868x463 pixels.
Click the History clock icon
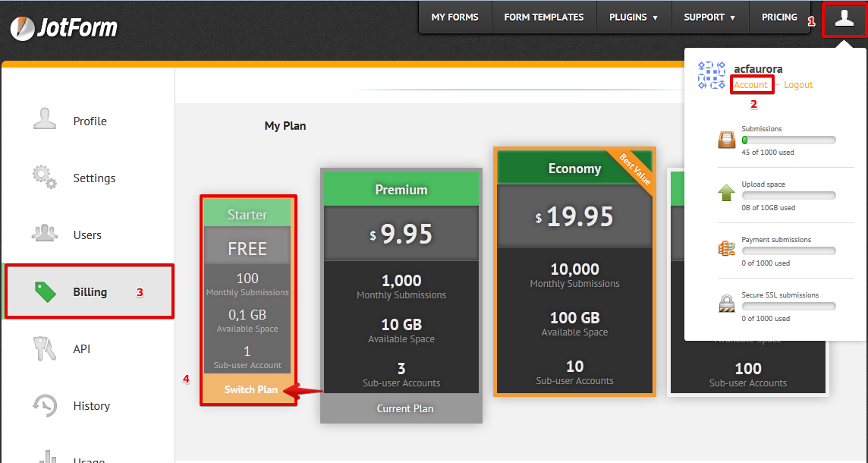click(x=44, y=405)
